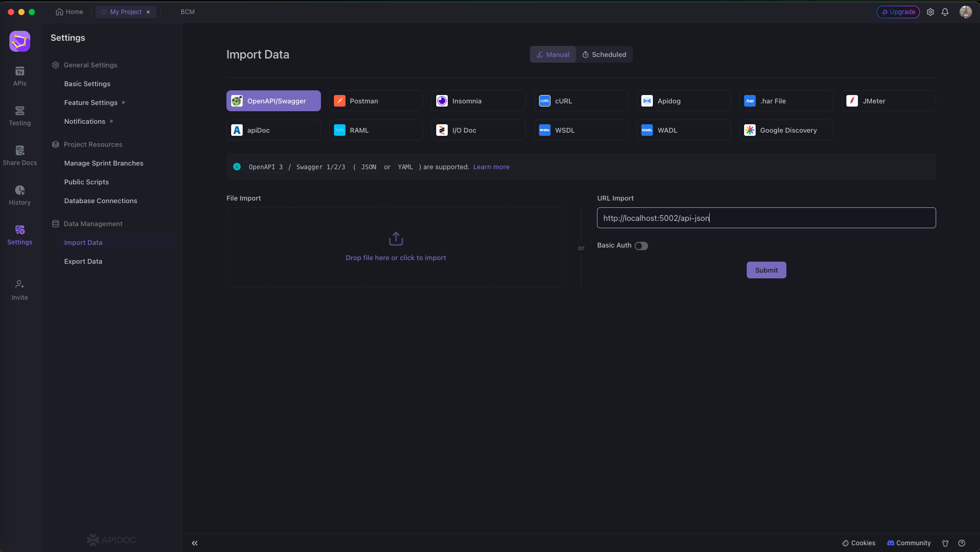The width and height of the screenshot is (980, 552).
Task: Open the settings gear in title bar
Action: coord(930,12)
